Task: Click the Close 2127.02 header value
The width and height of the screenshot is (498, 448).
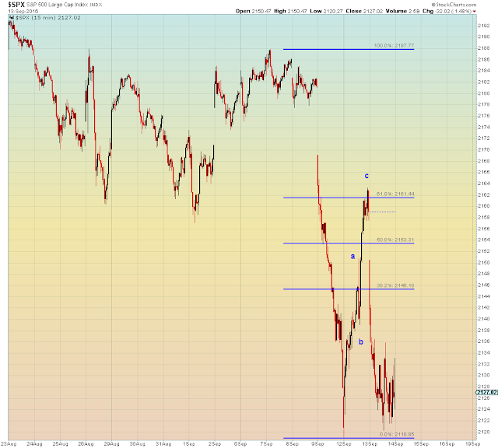Action: (x=364, y=11)
